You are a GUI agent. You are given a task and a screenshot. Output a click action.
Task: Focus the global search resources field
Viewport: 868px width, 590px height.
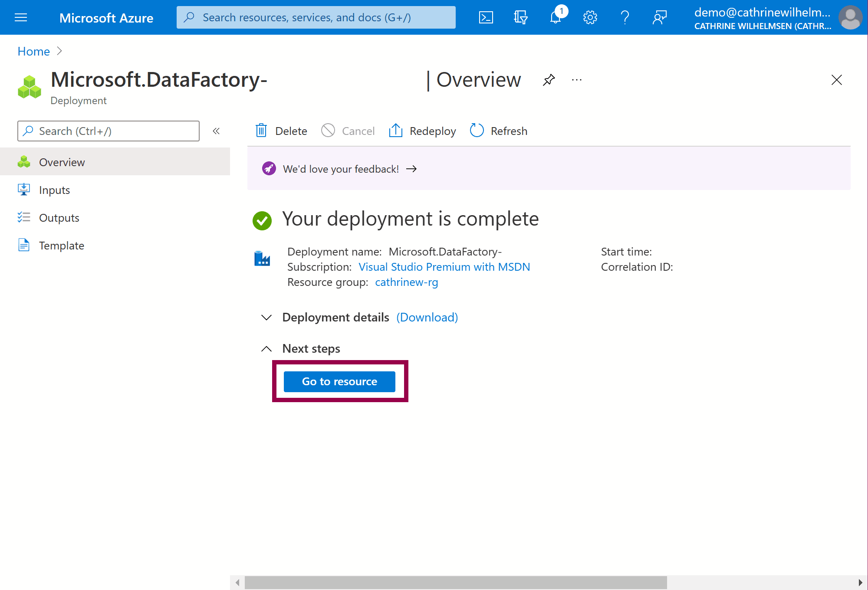tap(316, 17)
